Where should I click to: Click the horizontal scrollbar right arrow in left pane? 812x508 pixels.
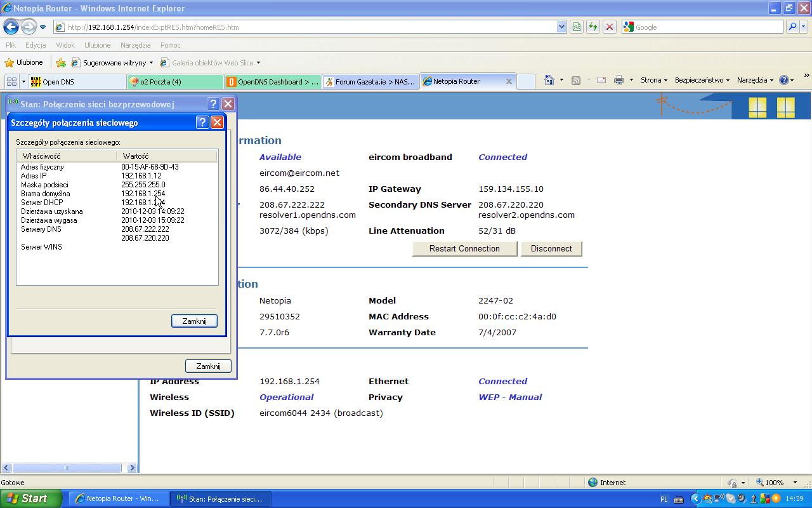coord(132,468)
